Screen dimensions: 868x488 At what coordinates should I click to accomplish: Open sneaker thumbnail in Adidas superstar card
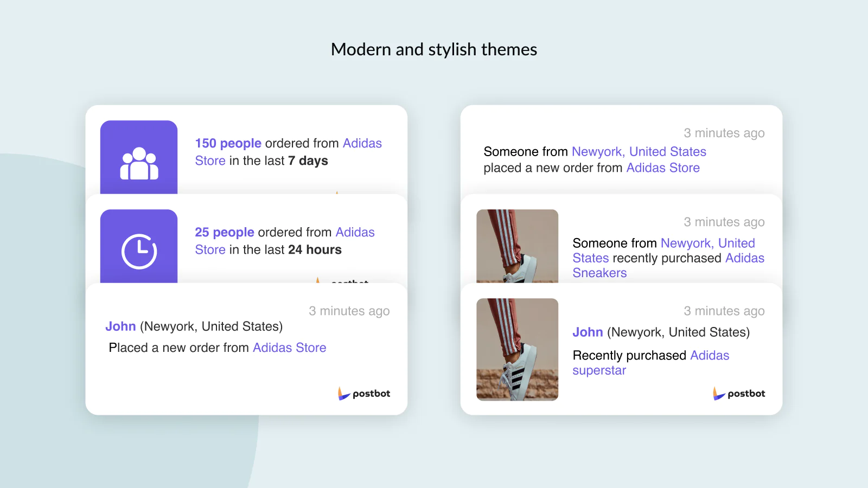coord(517,350)
